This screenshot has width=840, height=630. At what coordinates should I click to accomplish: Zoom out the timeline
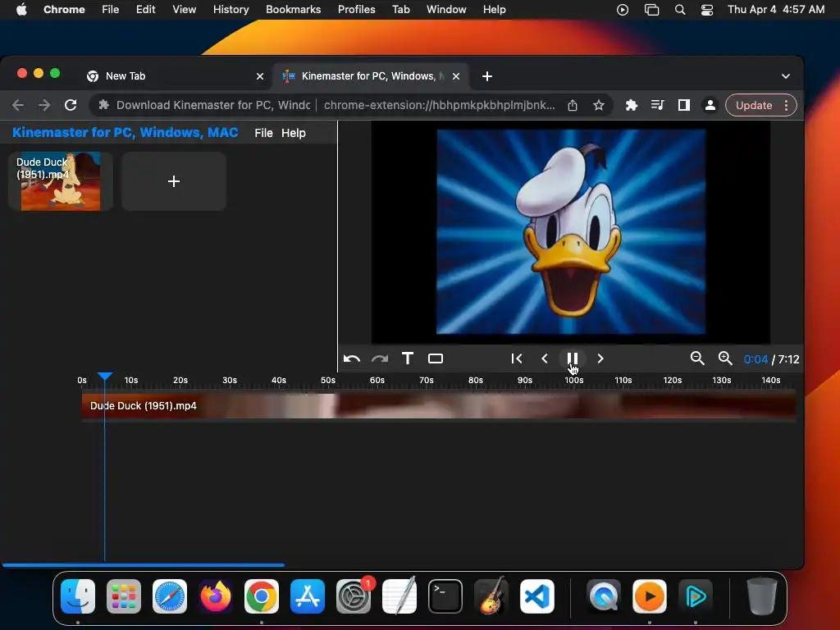pos(697,358)
